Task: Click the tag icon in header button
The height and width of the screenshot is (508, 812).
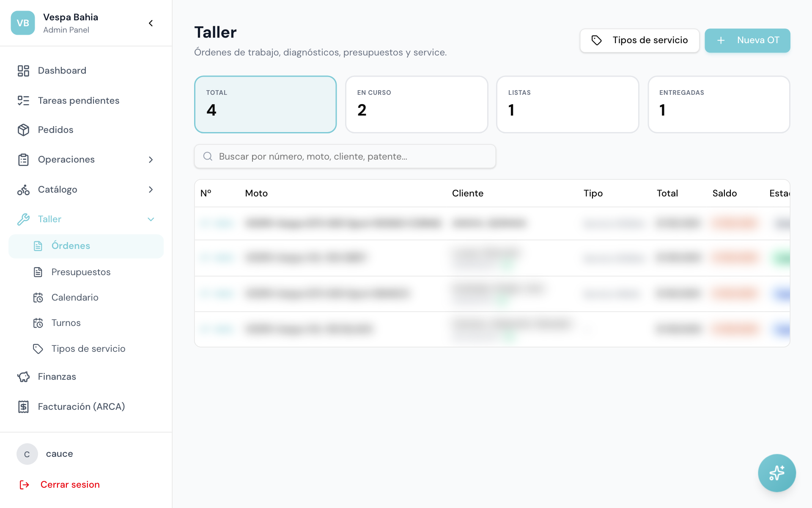Action: (596, 40)
